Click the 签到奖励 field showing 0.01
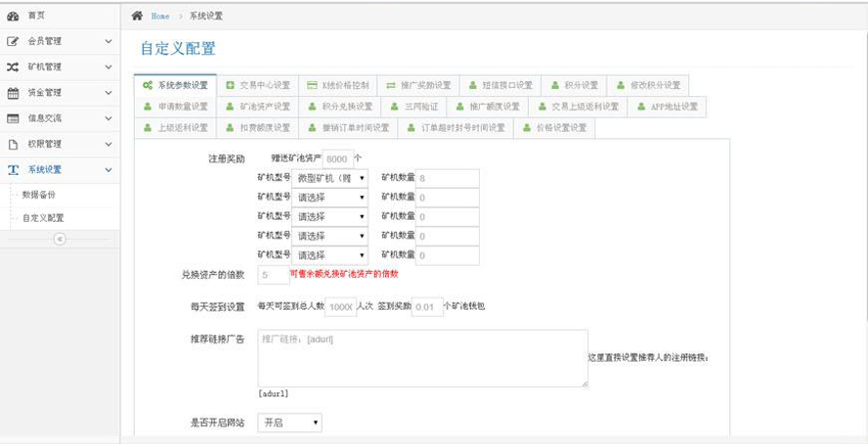Screen dimensions: 868x444 coord(427,307)
